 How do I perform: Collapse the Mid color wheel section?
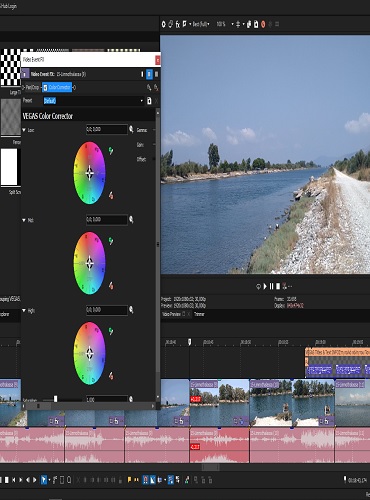tap(24, 220)
